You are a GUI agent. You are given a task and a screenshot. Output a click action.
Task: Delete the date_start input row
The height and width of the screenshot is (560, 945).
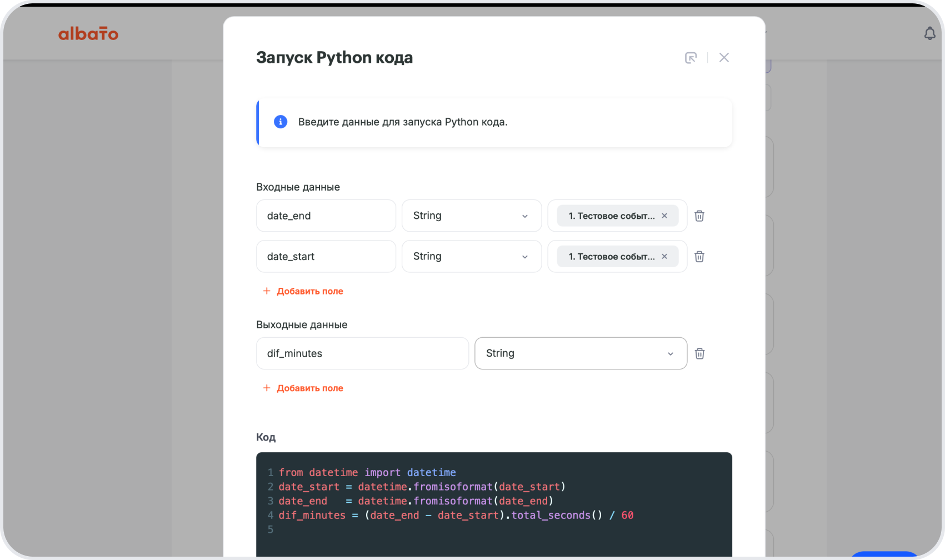click(699, 257)
